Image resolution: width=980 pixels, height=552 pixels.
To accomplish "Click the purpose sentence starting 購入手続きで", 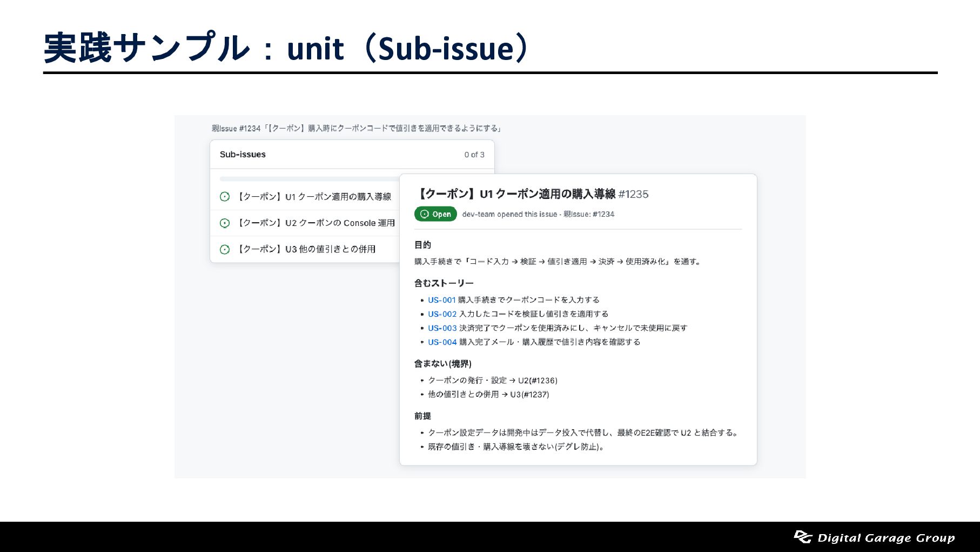I will (x=559, y=262).
